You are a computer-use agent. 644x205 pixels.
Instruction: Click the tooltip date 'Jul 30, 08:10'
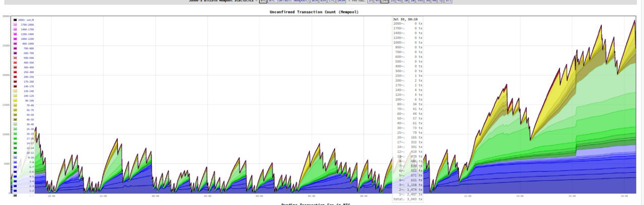click(406, 19)
